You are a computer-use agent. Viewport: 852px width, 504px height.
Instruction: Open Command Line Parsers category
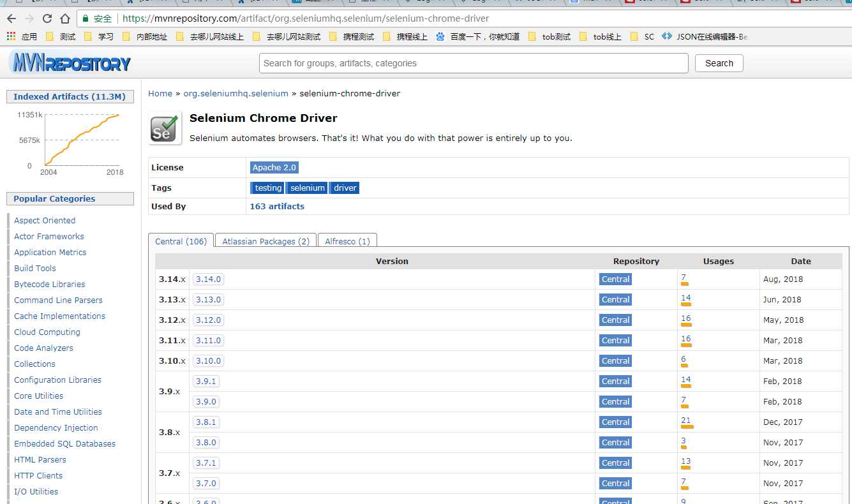58,300
